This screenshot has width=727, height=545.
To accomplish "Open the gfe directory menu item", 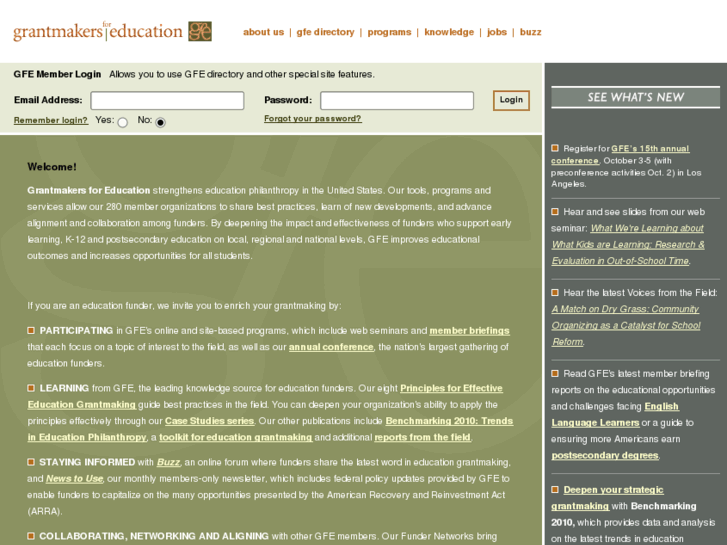I will (x=325, y=32).
